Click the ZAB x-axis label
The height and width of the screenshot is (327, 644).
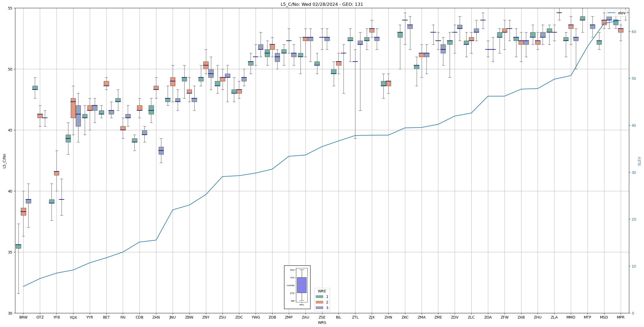coord(521,317)
